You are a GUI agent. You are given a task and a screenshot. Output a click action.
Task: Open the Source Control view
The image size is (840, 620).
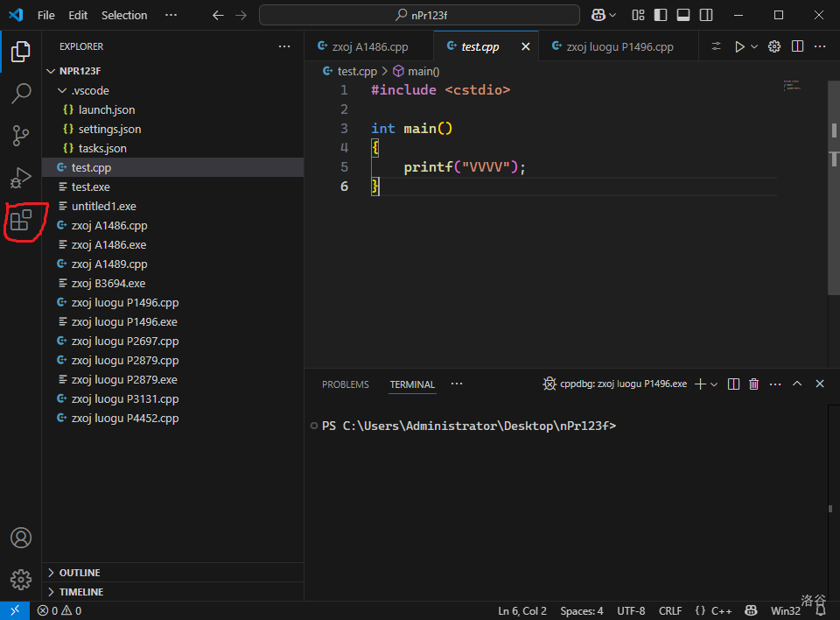pyautogui.click(x=21, y=136)
